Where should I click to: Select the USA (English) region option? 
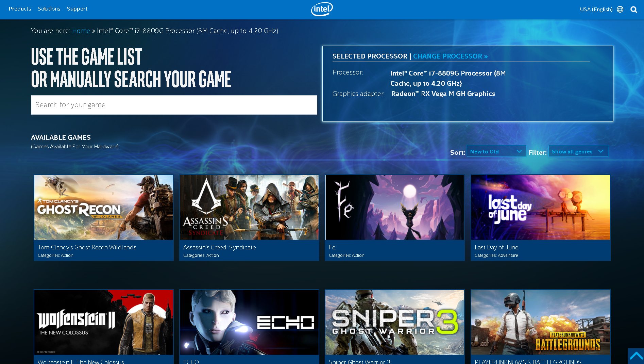click(x=596, y=9)
